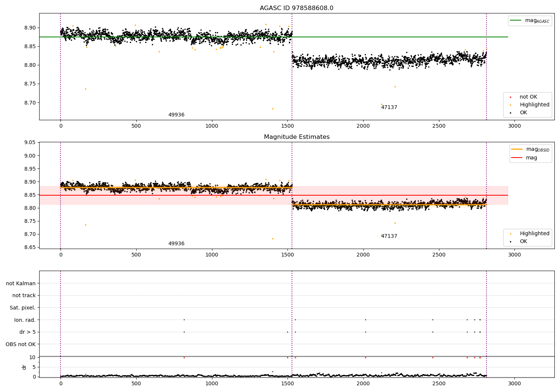Viewport: 560px width, 392px height.
Task: Click the 8.95 tick label in the middle plot
Action: [29, 169]
